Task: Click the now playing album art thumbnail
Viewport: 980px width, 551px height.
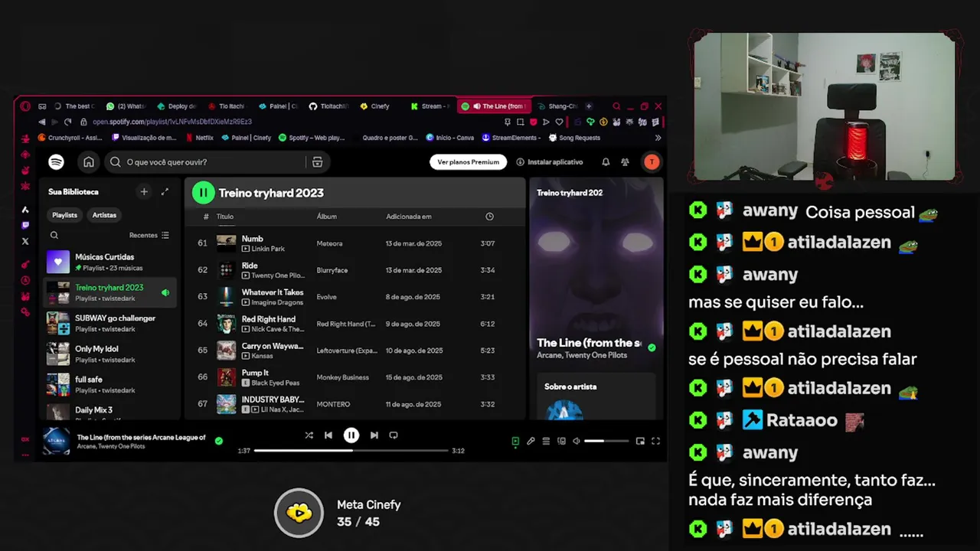Action: [x=56, y=442]
